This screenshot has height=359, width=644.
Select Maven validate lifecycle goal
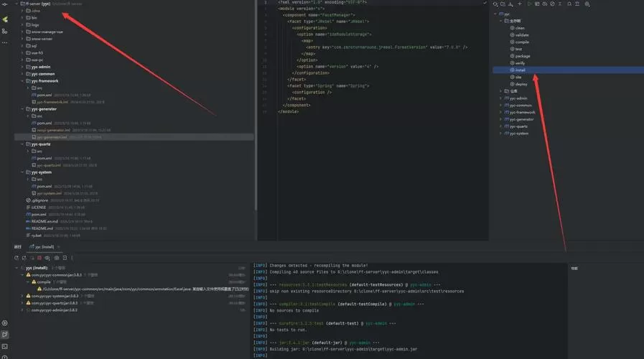[519, 35]
